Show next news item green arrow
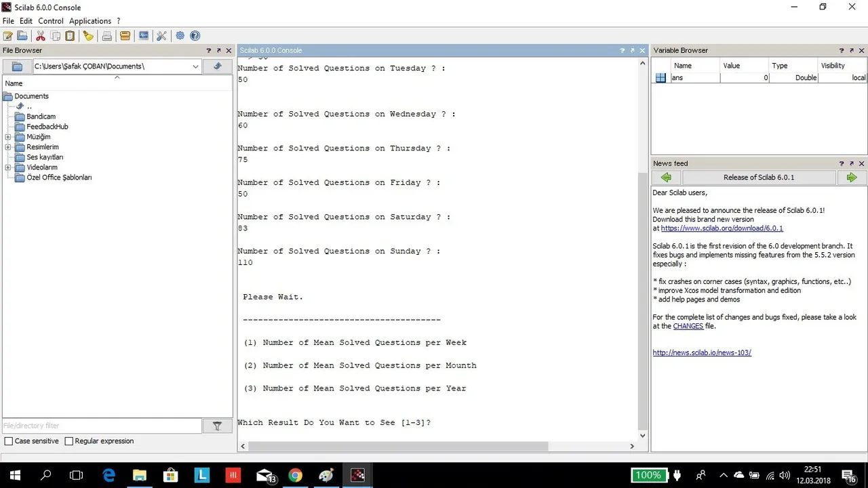The image size is (868, 488). tap(852, 178)
